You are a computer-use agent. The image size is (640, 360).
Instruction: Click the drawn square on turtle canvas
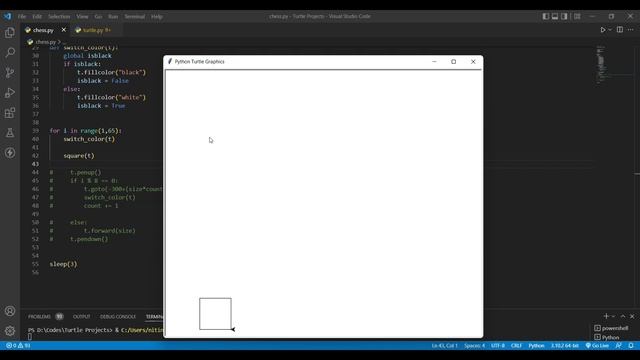pyautogui.click(x=215, y=313)
